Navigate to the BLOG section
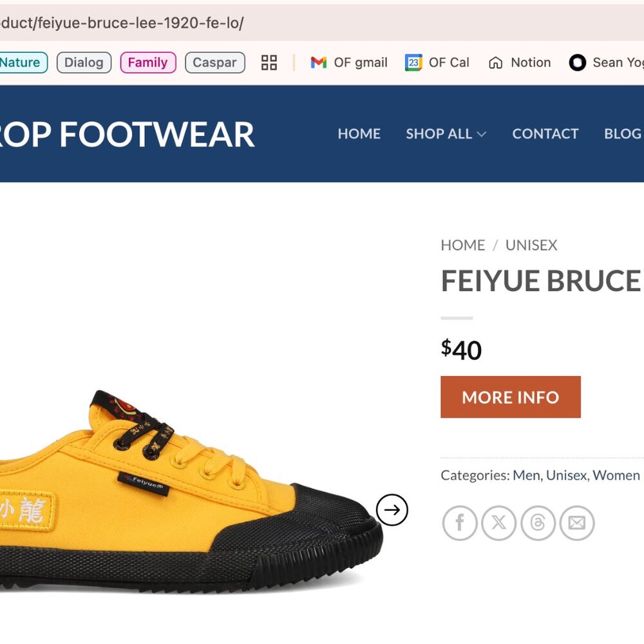This screenshot has width=644, height=644. [621, 134]
